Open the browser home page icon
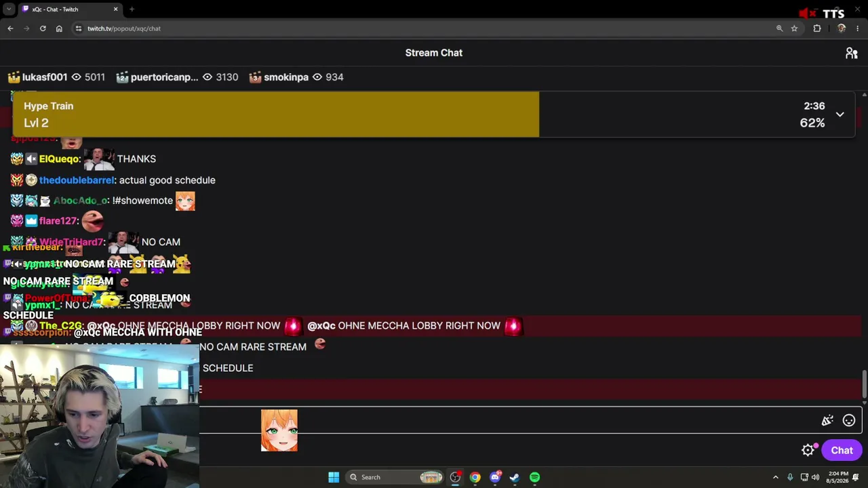Screen dimensions: 868x488 coord(59,28)
